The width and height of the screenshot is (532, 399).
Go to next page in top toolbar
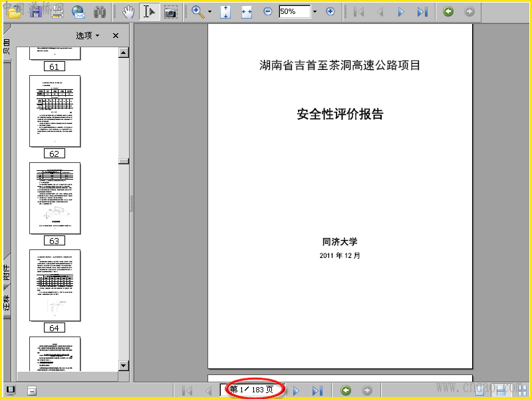(x=401, y=12)
